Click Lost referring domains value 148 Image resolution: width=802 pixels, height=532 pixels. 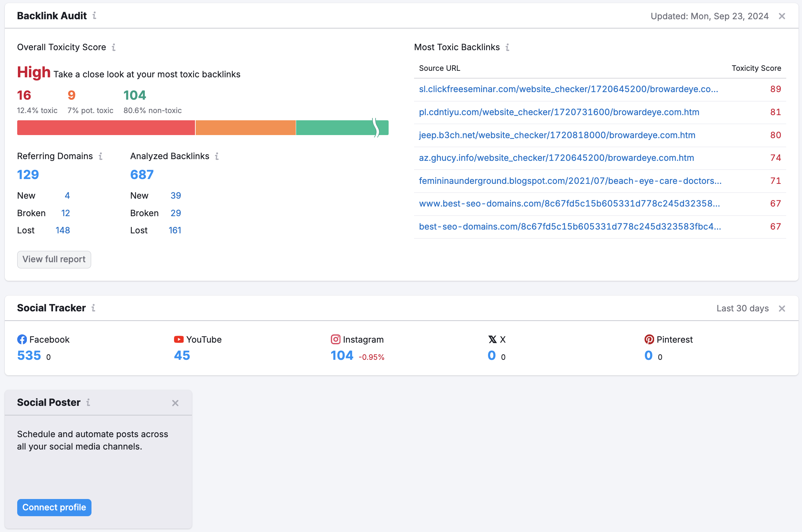coord(63,231)
